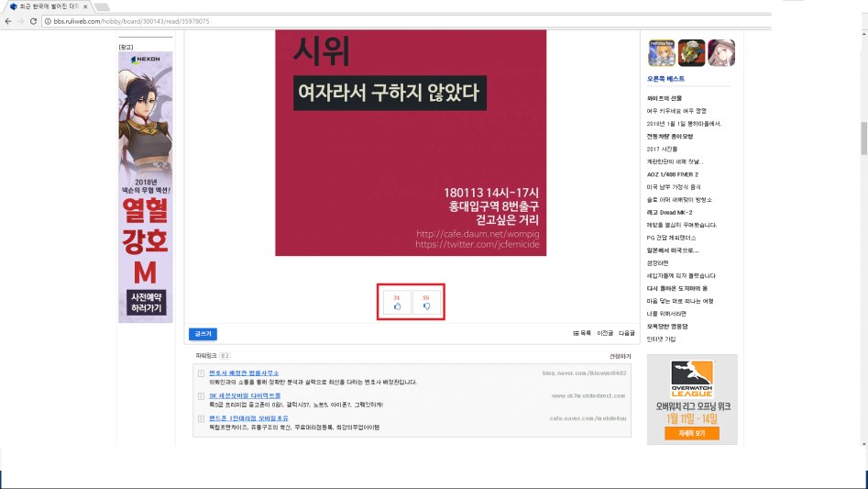This screenshot has height=489, width=868.
Task: Click the Overwatch League logo ad
Action: pyautogui.click(x=692, y=379)
